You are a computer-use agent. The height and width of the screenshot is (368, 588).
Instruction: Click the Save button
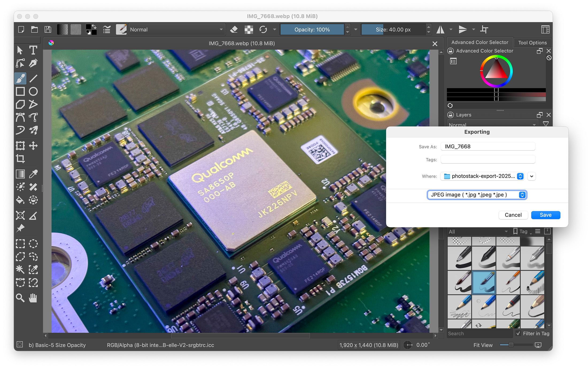point(545,215)
